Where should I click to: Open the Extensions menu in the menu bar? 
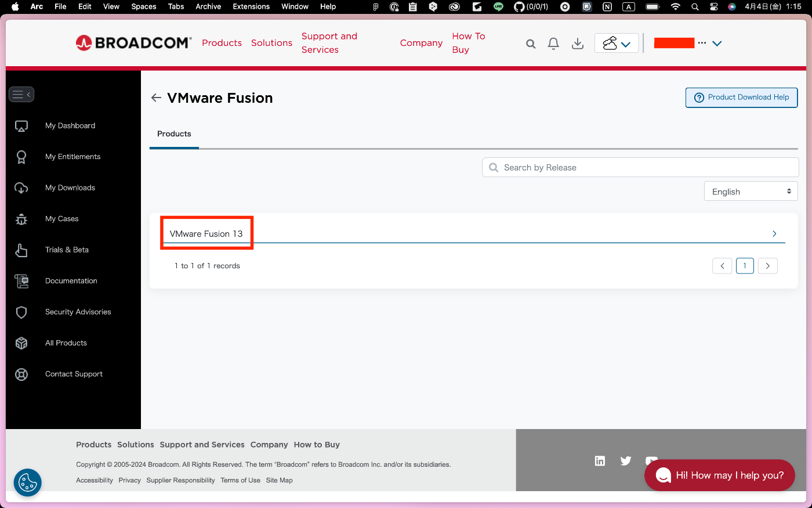(251, 6)
